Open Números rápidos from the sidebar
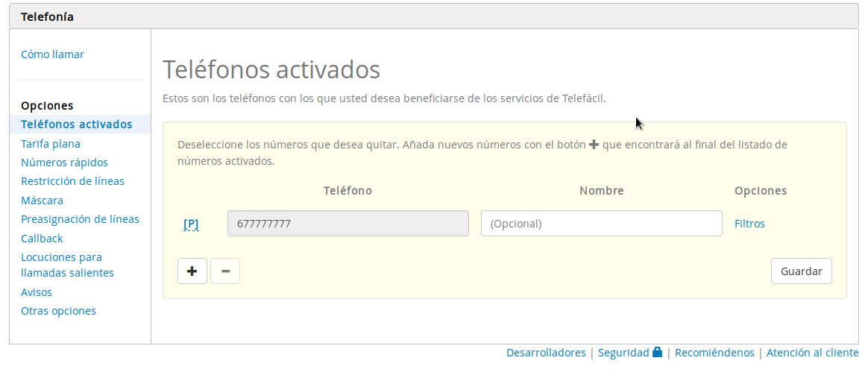Screen dimensions: 868x378 pyautogui.click(x=64, y=163)
